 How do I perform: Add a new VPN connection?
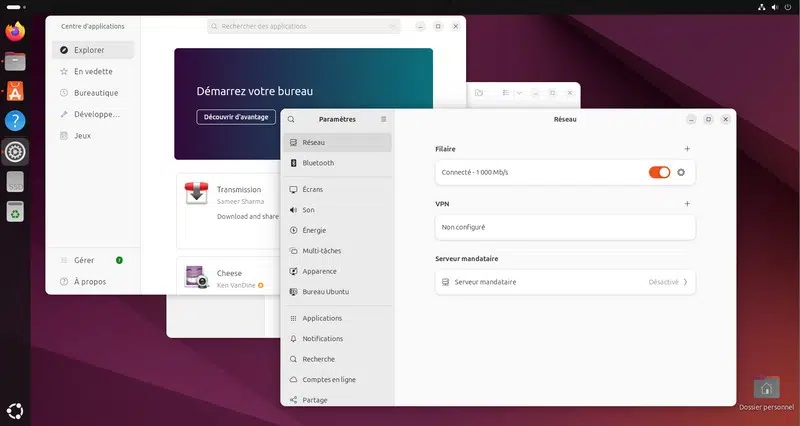pyautogui.click(x=687, y=204)
